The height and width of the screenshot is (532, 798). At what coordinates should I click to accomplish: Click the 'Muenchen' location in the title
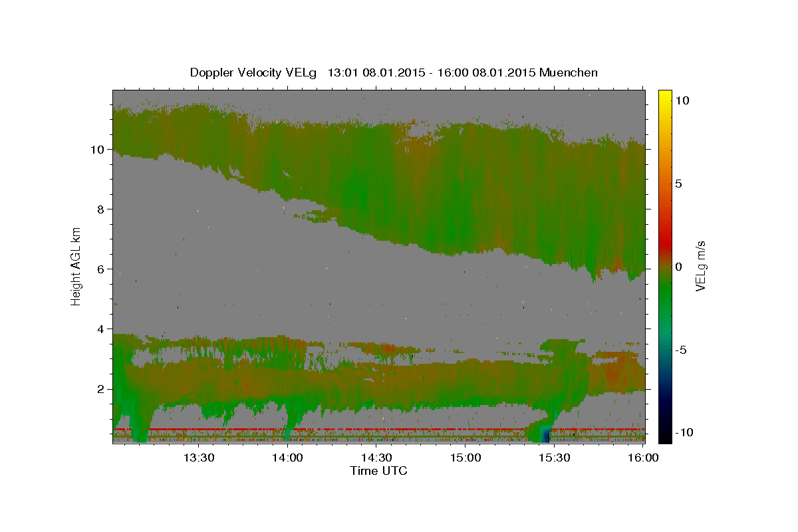point(569,72)
